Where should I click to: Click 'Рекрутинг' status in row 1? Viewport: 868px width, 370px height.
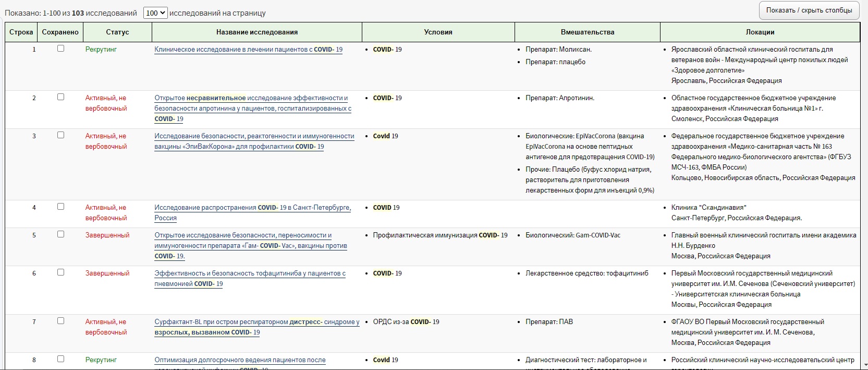coord(101,50)
